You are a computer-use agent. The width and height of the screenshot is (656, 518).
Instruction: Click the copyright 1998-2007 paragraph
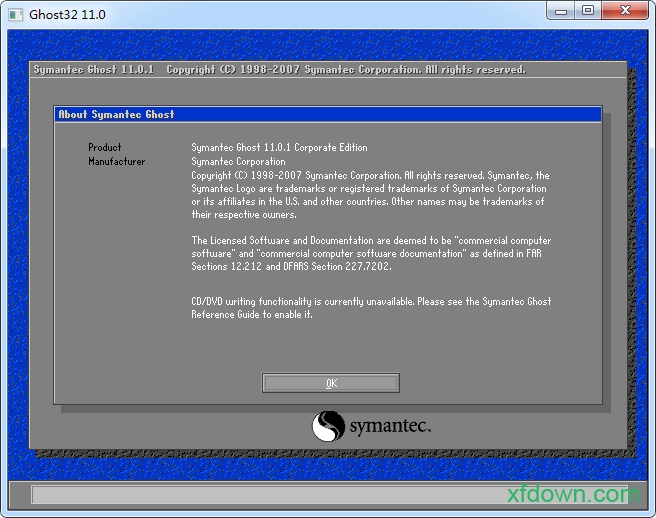[x=370, y=195]
